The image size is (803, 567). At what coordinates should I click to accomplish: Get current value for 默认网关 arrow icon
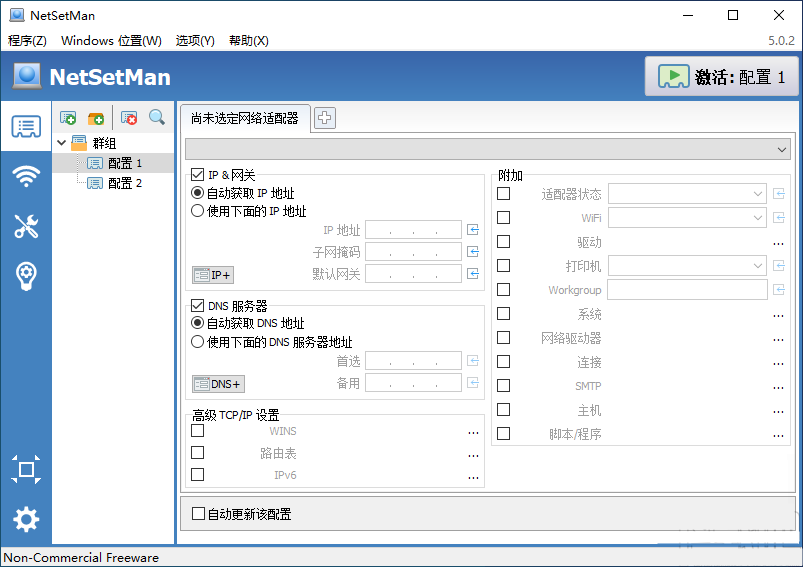(x=473, y=274)
